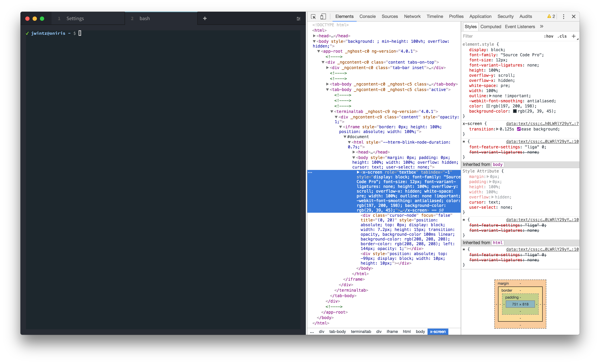The image size is (600, 364).
Task: Click the warnings badge showing 2 warnings
Action: 551,16
